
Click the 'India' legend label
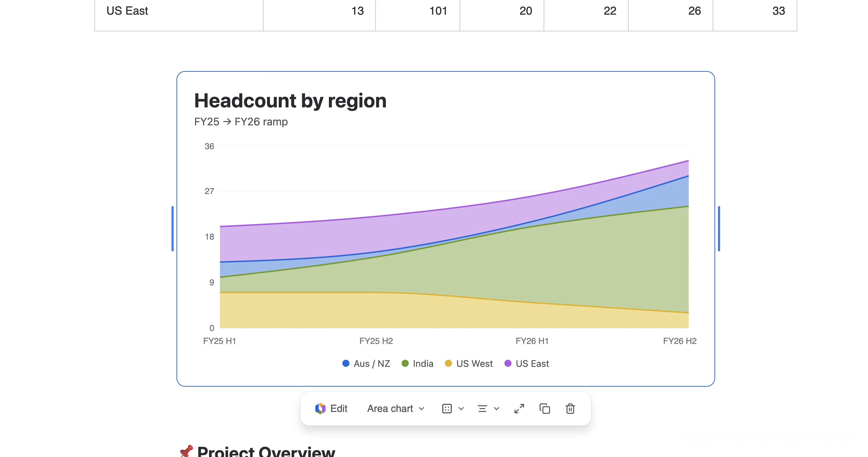click(x=423, y=364)
